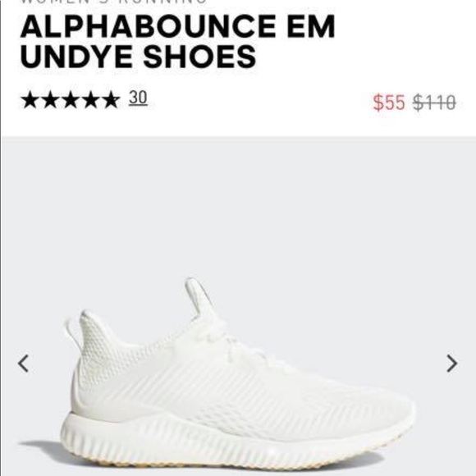476x476 pixels.
Task: Click the fourth rating star
Action: pos(90,99)
